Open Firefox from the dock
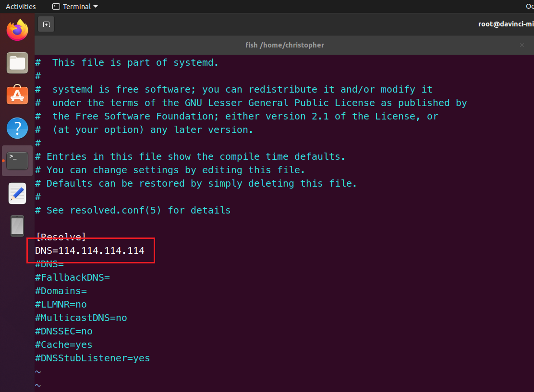The width and height of the screenshot is (534, 392). tap(17, 31)
